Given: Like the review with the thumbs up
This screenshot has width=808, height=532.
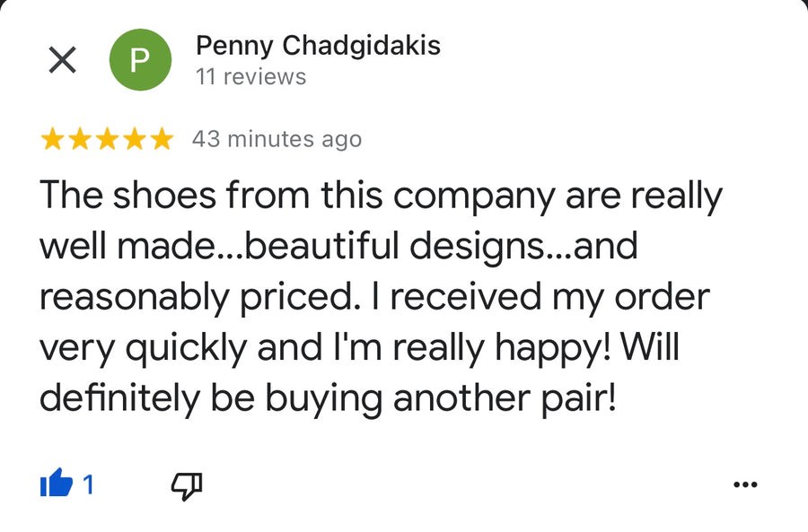Looking at the screenshot, I should pos(56,485).
